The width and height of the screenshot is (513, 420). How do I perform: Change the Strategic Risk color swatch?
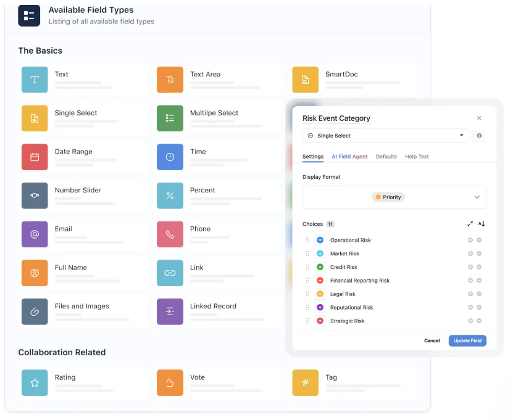click(320, 321)
